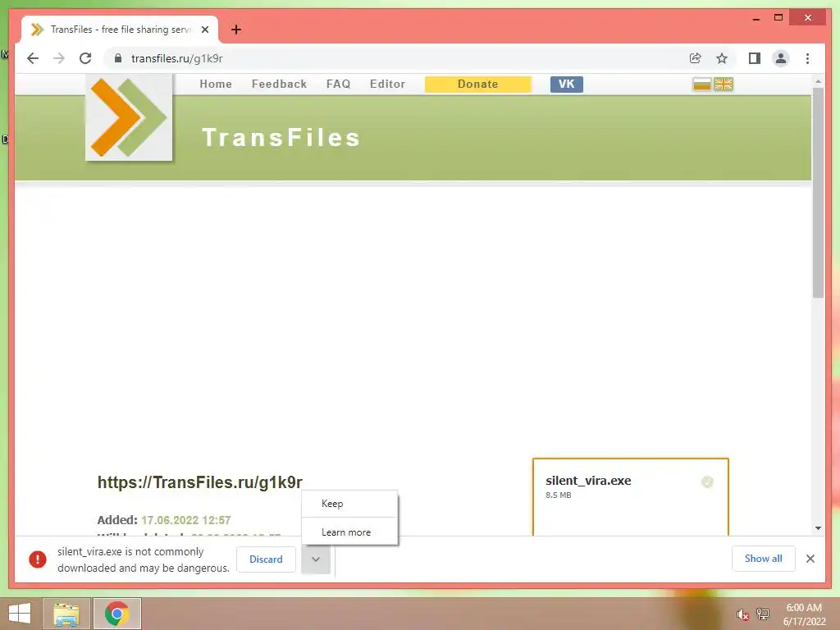
Task: Maximize the Chrome window
Action: pyautogui.click(x=778, y=18)
